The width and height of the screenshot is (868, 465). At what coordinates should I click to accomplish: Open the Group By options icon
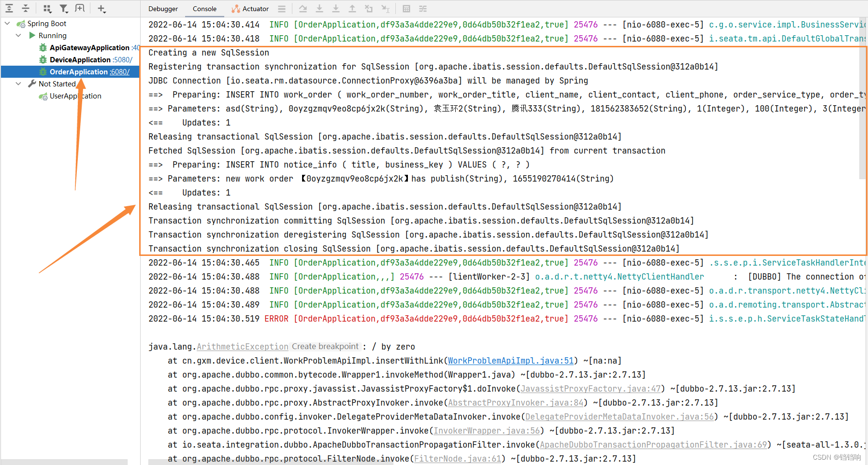click(x=47, y=8)
